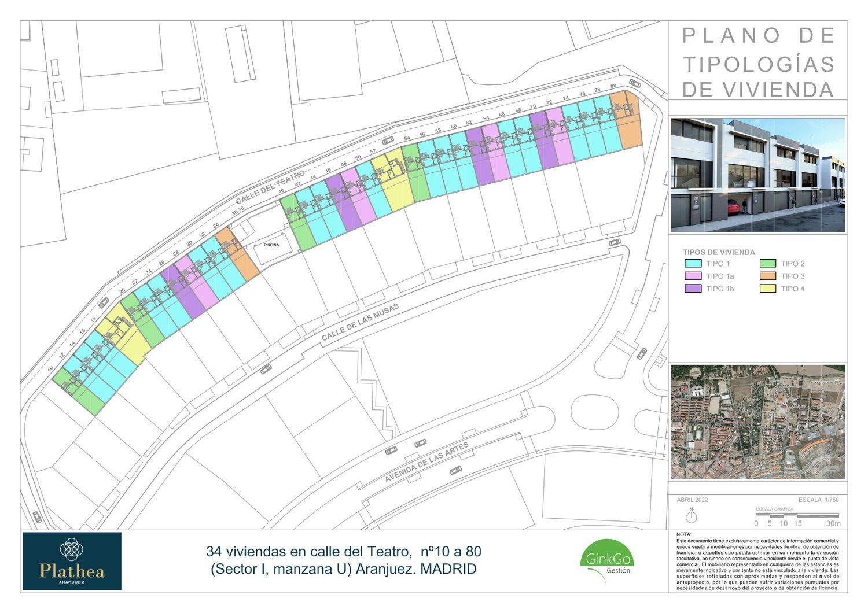Click the ABRIL 2022 date label
The height and width of the screenshot is (613, 868).
692,500
